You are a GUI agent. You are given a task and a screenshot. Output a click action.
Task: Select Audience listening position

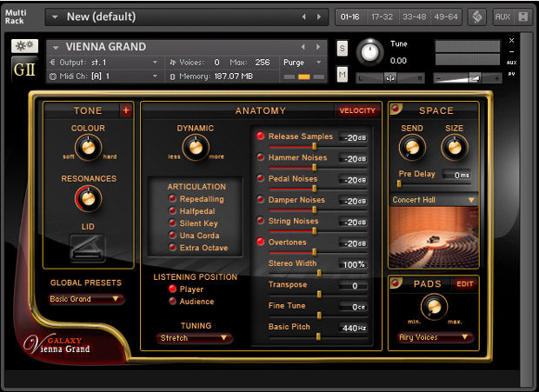point(174,301)
